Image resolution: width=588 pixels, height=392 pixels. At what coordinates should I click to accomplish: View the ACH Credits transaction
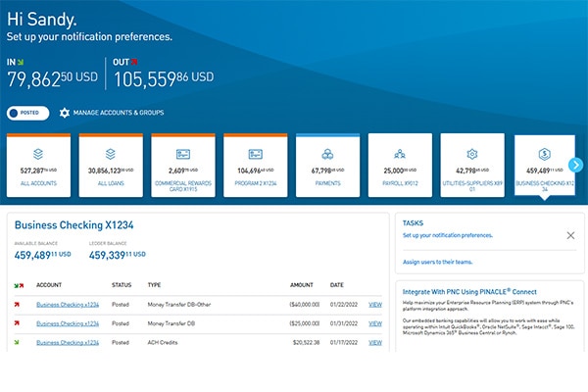point(374,342)
